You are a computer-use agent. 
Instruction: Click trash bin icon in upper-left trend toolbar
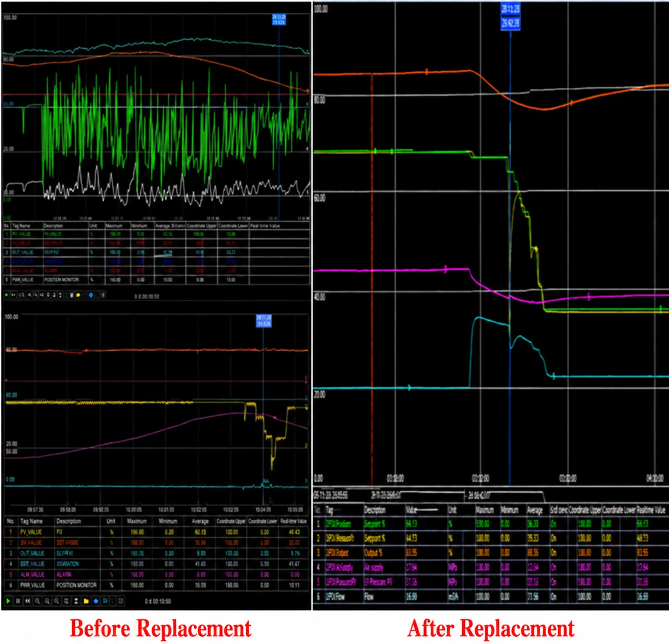72,295
